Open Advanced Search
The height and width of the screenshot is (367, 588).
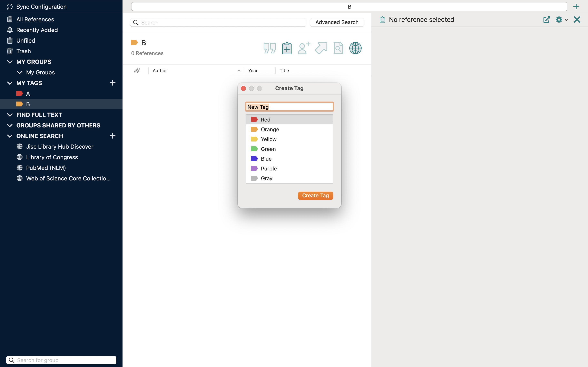pos(337,22)
